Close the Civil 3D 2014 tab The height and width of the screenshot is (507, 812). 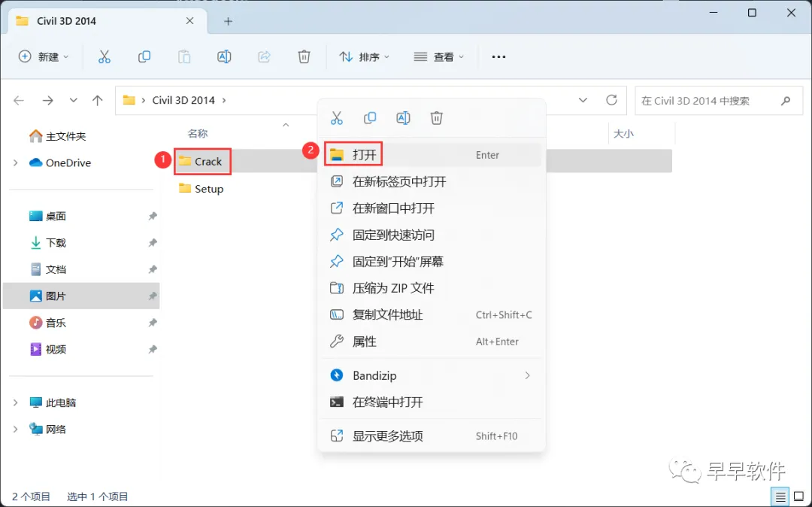click(x=189, y=21)
